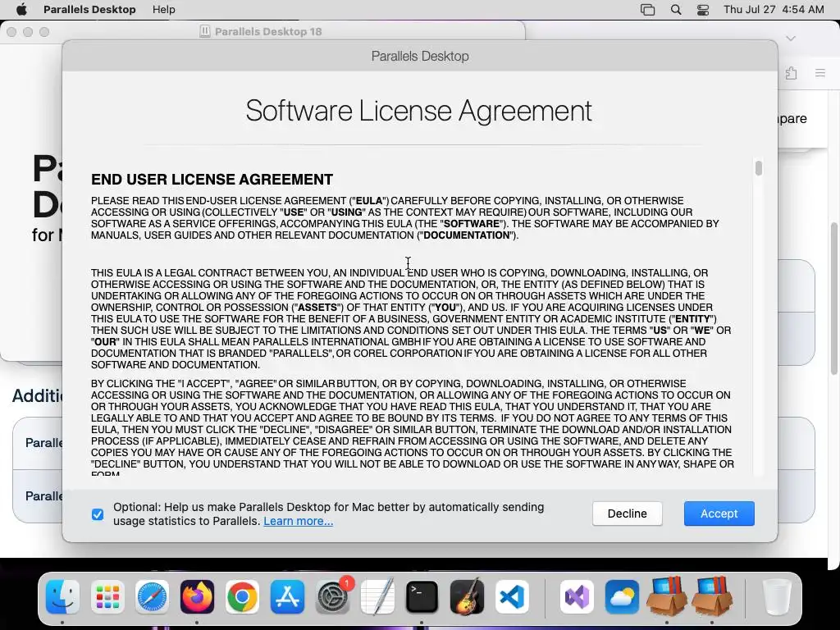Click the Accept button
This screenshot has height=630, width=840.
coord(719,514)
